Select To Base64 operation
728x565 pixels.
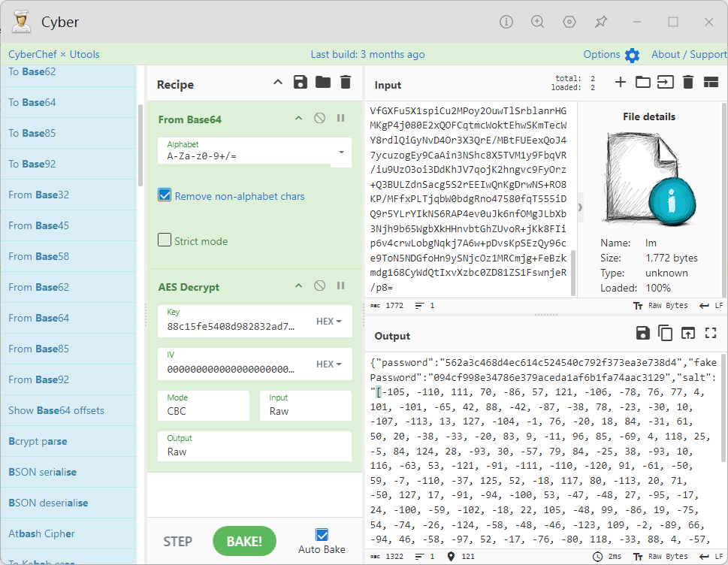(68, 102)
